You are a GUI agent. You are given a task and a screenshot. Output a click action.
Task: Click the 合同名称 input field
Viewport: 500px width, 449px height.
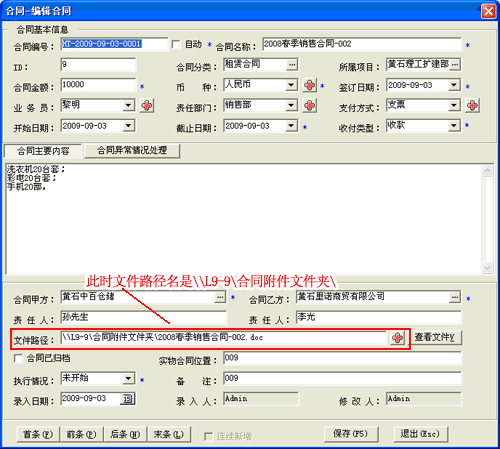[361, 44]
